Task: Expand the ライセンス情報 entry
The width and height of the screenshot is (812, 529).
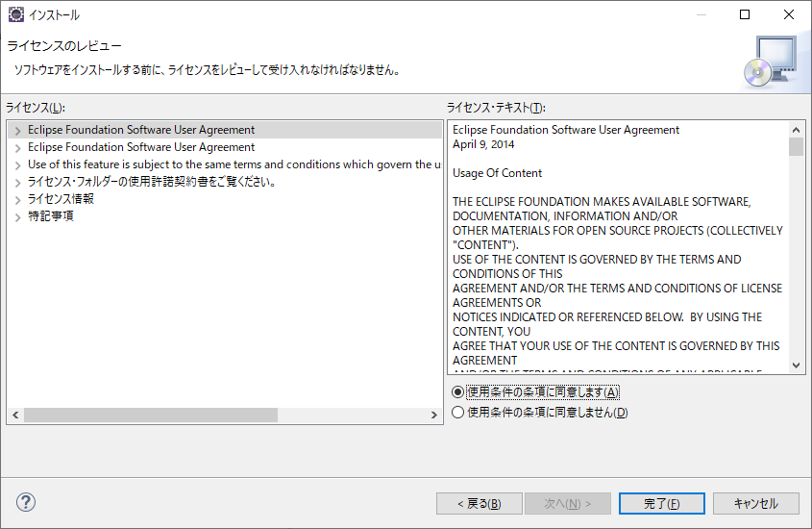Action: tap(17, 199)
